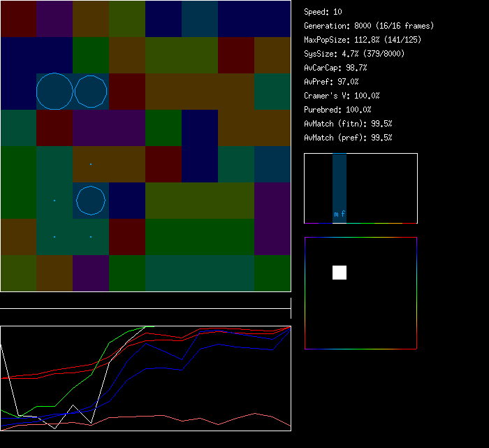
Task: Click the MaxPopSize statistic line
Action: point(363,40)
